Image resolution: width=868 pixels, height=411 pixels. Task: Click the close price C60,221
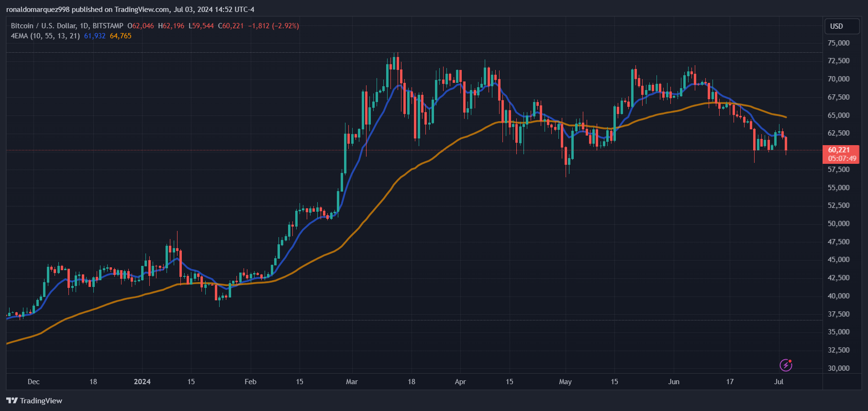[x=231, y=26]
